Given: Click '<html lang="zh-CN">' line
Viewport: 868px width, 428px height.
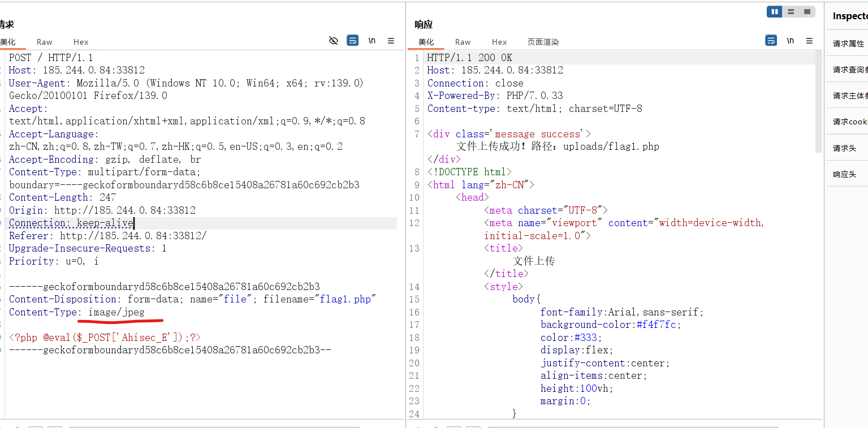Looking at the screenshot, I should pyautogui.click(x=481, y=185).
